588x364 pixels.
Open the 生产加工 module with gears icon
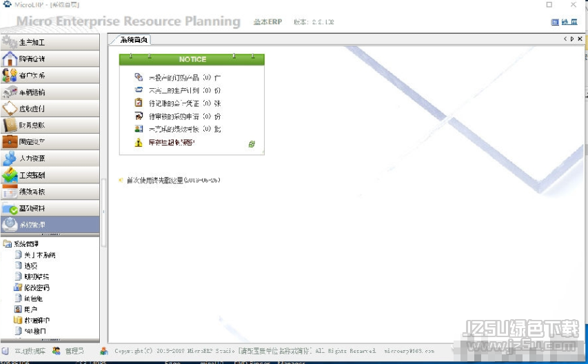(x=50, y=42)
